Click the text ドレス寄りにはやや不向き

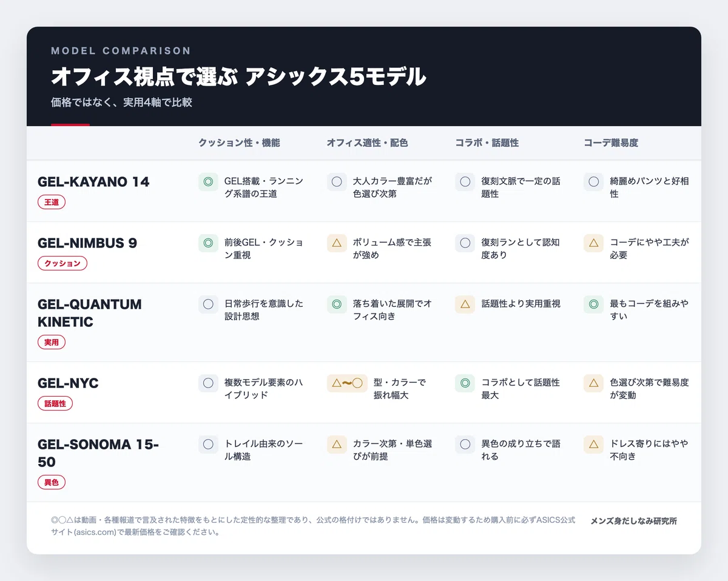[649, 450]
